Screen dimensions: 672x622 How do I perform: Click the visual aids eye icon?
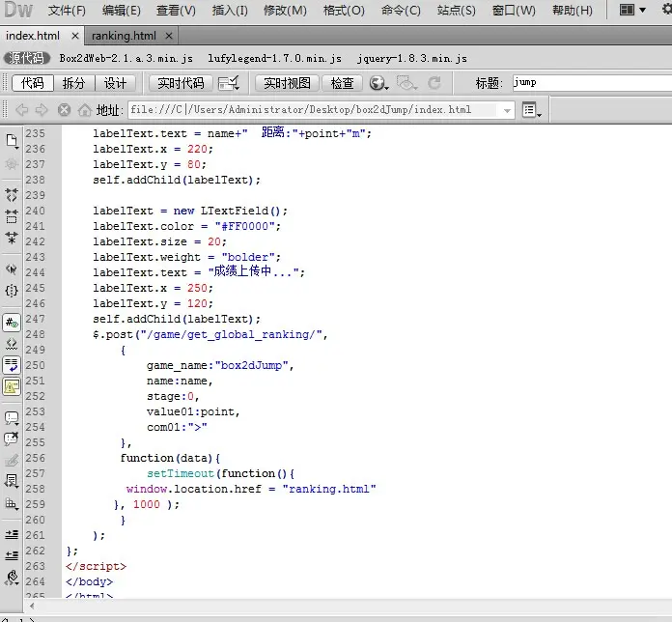[x=406, y=83]
